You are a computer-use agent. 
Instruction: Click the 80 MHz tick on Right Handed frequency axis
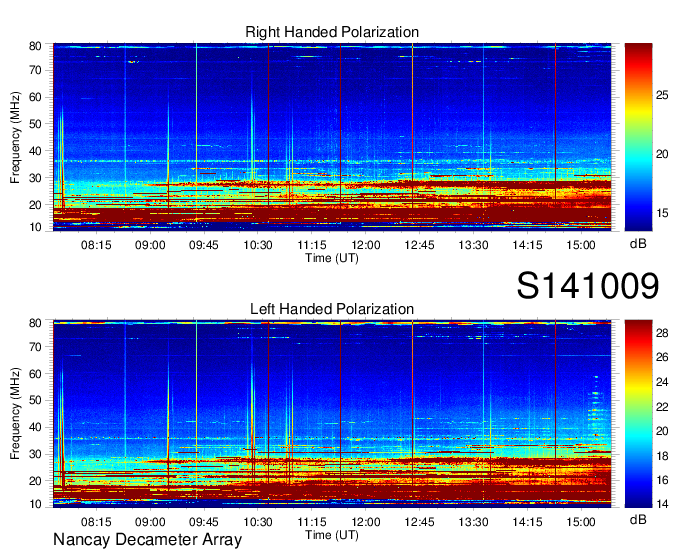(x=35, y=46)
